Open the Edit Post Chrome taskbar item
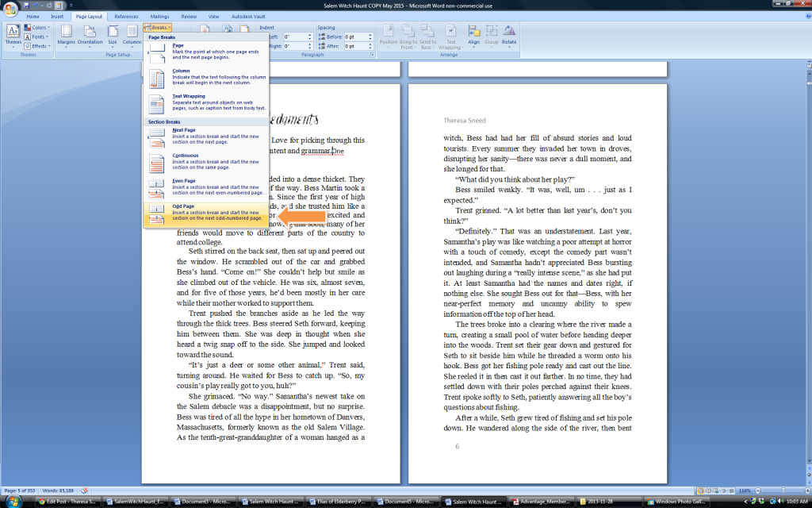This screenshot has width=812, height=508. [67, 502]
